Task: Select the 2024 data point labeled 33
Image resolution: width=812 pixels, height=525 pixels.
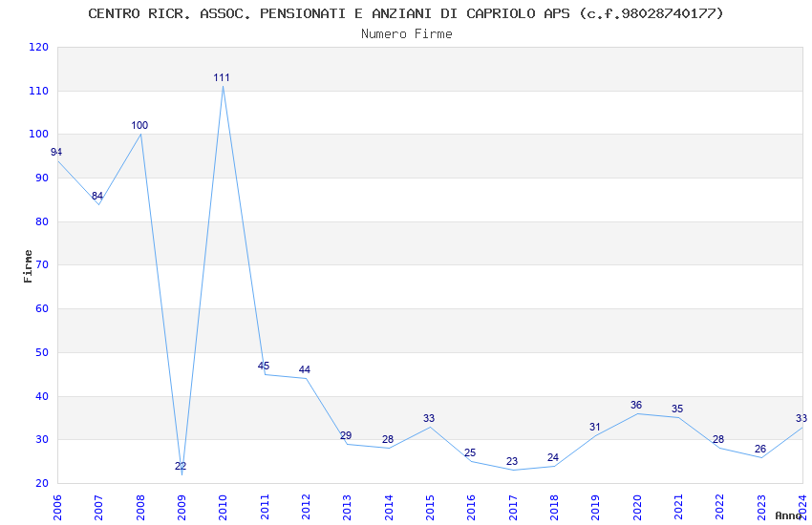Action: (x=801, y=418)
